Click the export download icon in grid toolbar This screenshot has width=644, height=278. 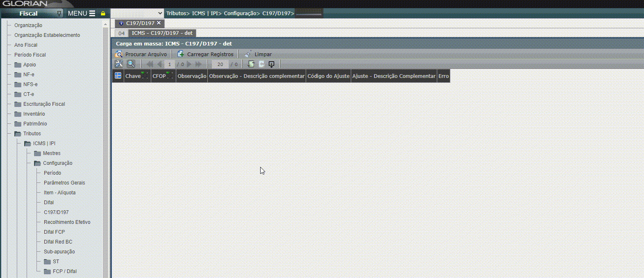[271, 64]
